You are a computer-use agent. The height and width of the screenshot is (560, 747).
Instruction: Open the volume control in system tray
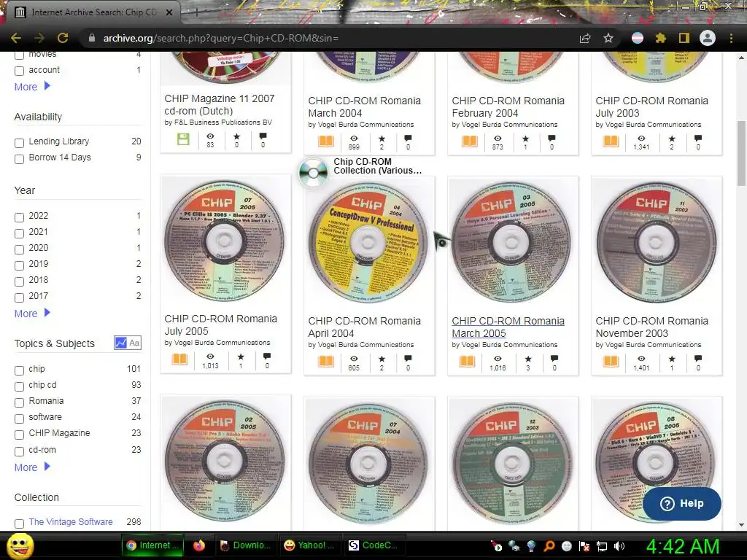click(x=619, y=546)
